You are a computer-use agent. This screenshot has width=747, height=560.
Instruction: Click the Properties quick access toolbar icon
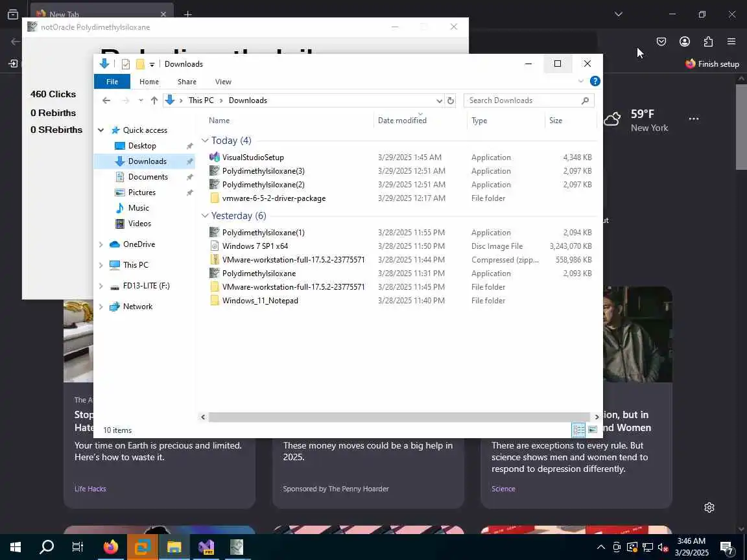pyautogui.click(x=126, y=64)
